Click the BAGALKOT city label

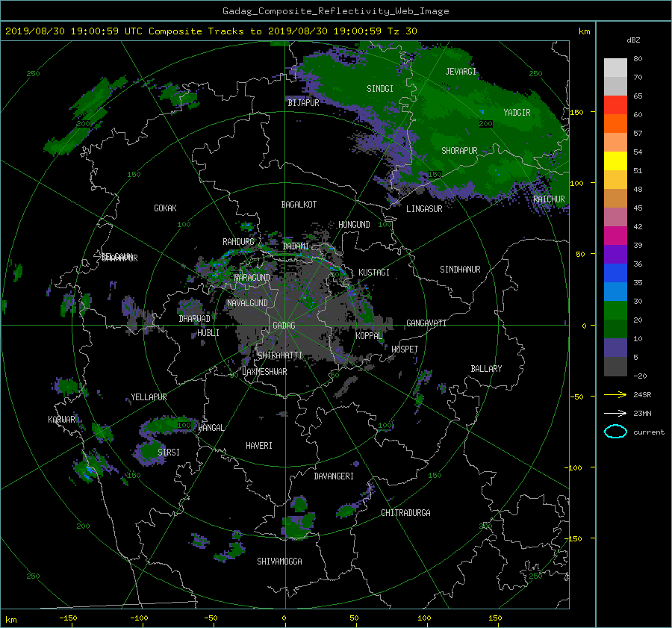299,205
